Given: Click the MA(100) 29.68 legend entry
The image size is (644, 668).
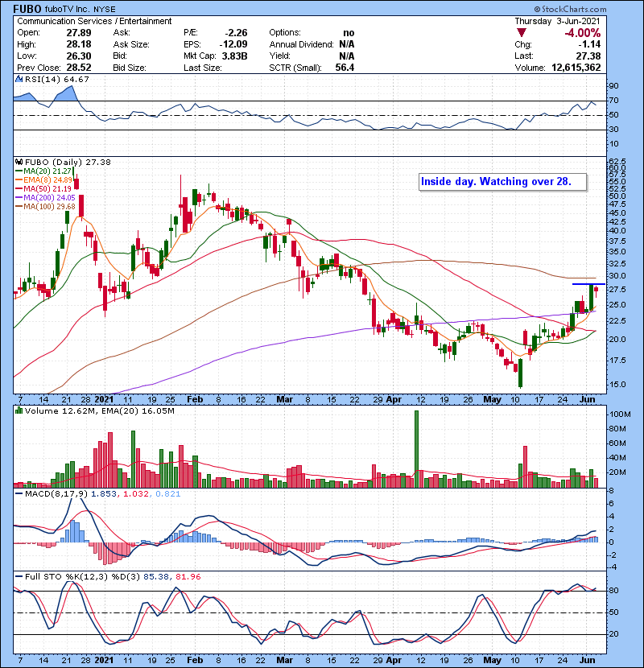Looking at the screenshot, I should click(x=45, y=207).
